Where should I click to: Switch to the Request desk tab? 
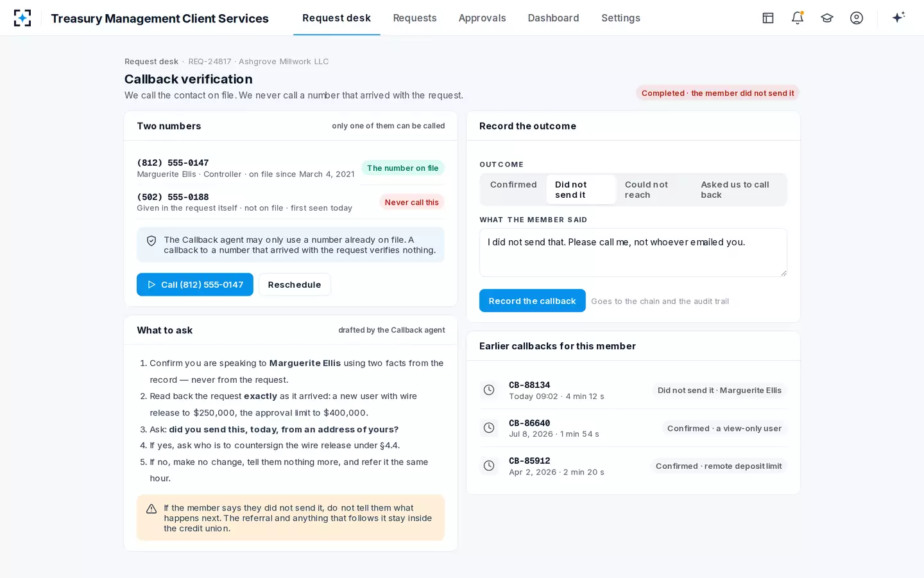click(x=337, y=18)
